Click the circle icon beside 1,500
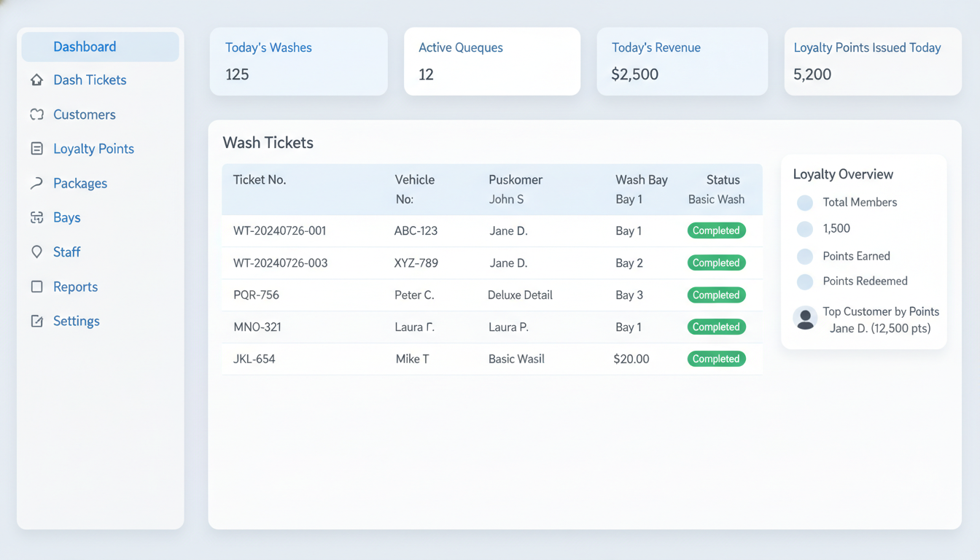 tap(805, 228)
